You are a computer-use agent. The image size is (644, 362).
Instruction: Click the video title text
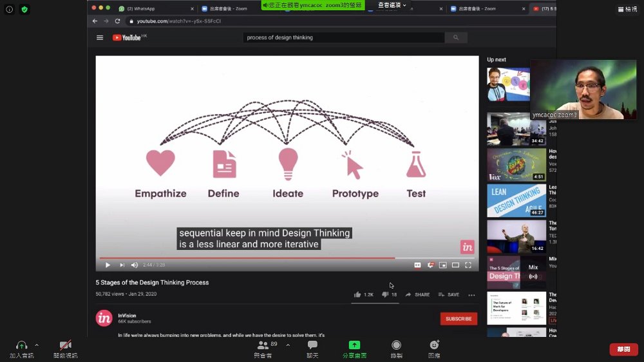point(152,283)
